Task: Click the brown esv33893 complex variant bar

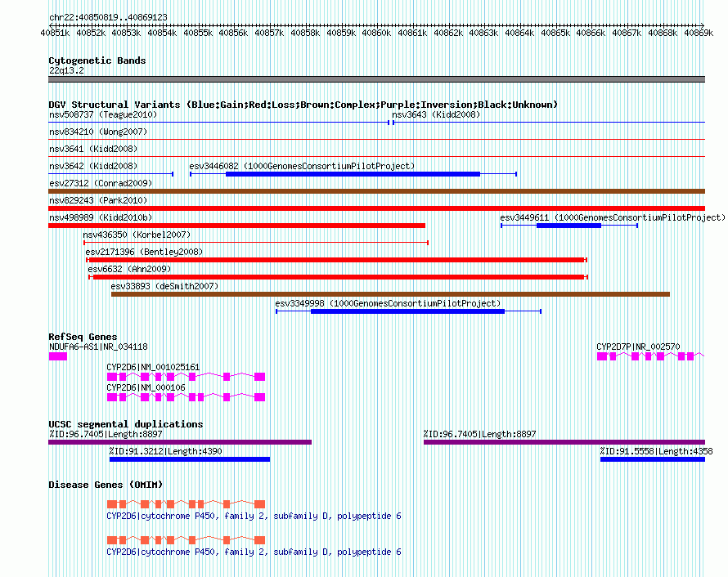Action: point(390,294)
